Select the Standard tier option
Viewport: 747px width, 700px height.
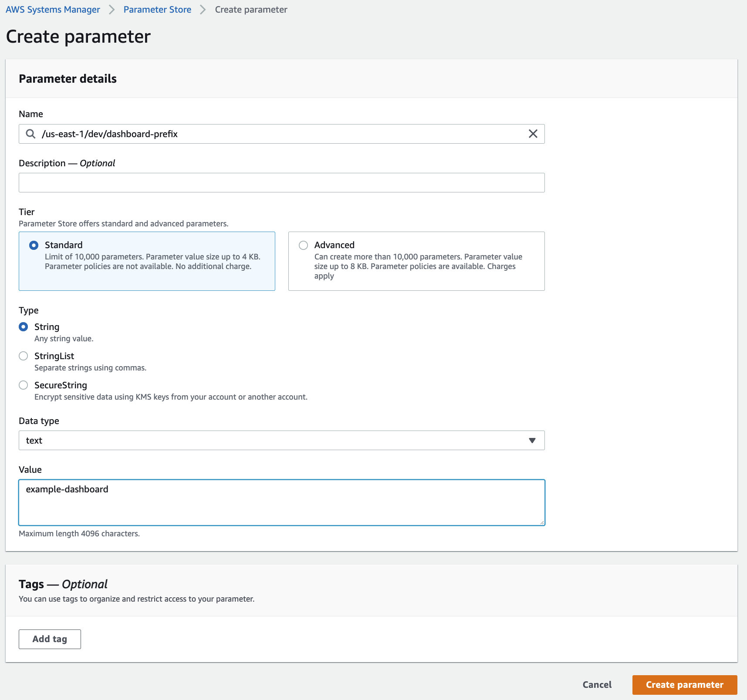coord(34,245)
